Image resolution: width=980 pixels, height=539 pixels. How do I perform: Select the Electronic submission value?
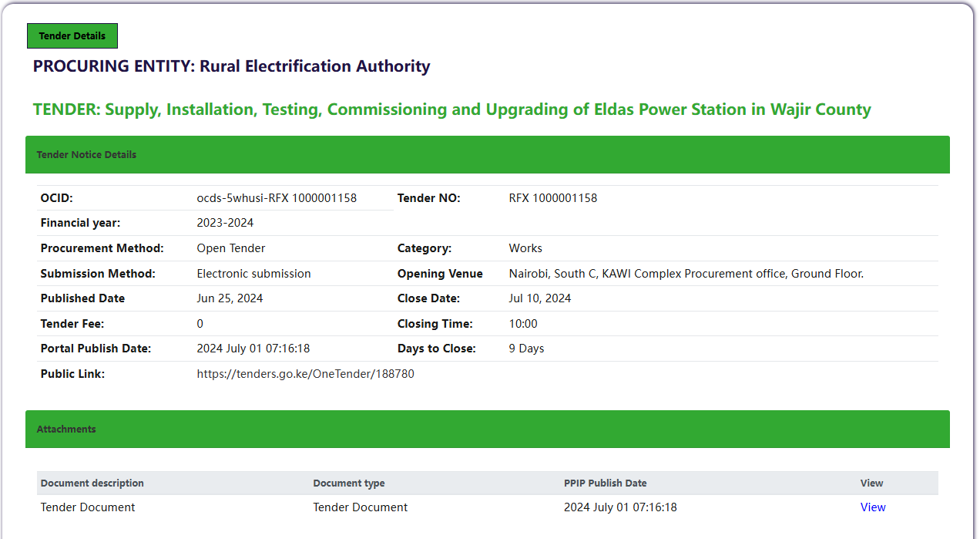254,274
